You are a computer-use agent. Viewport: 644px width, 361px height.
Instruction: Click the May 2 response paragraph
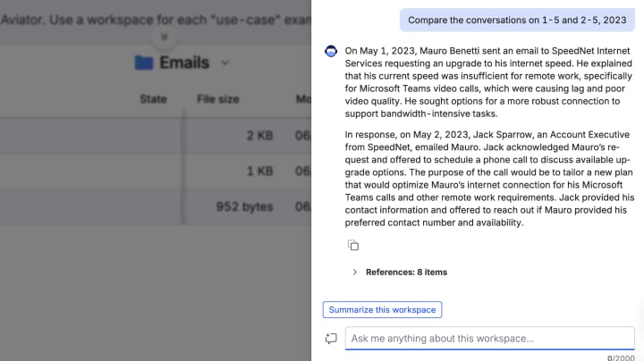point(489,178)
